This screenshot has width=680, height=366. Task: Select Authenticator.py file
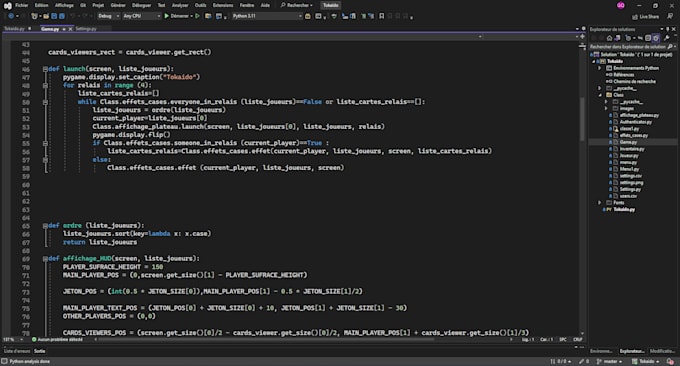pyautogui.click(x=635, y=122)
